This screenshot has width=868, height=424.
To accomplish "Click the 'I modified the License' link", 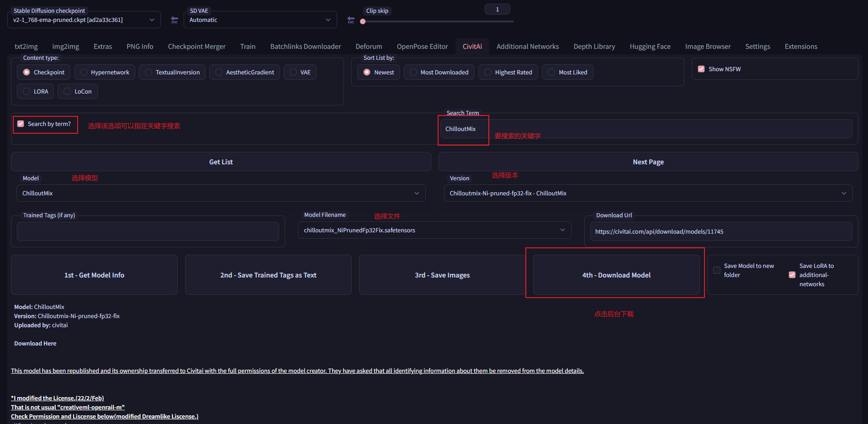I will tap(58, 398).
